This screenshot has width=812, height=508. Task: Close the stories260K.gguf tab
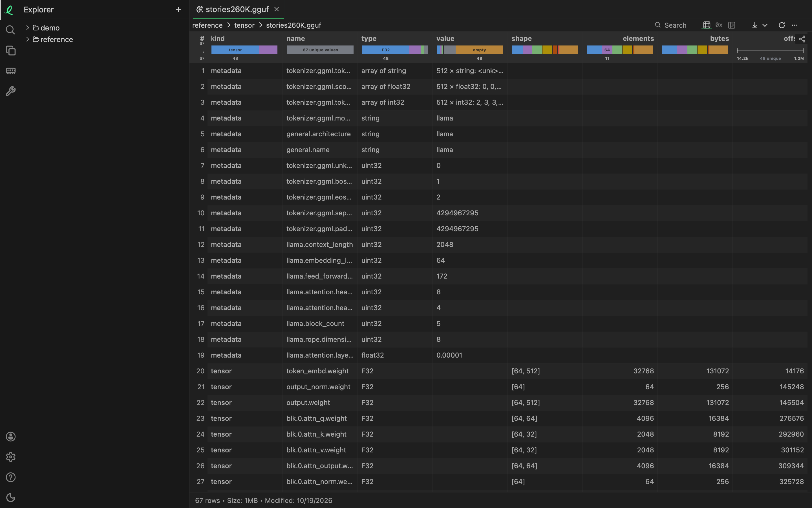(277, 9)
